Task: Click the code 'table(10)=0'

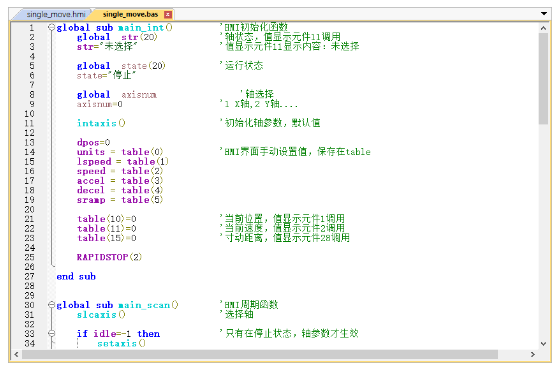Action: click(107, 219)
